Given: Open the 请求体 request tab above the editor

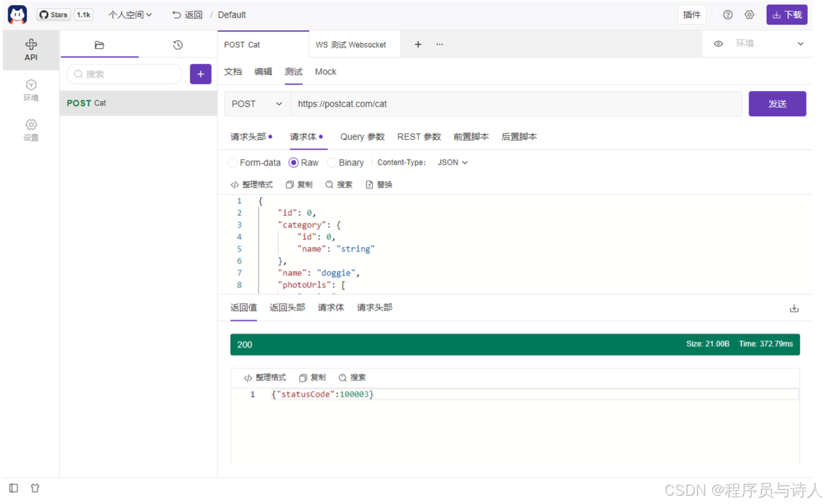Looking at the screenshot, I should [307, 136].
